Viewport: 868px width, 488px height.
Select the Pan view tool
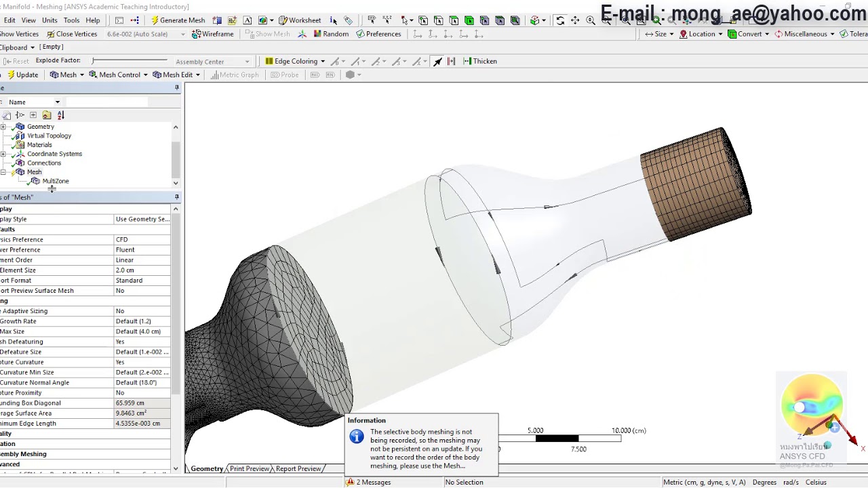click(575, 20)
